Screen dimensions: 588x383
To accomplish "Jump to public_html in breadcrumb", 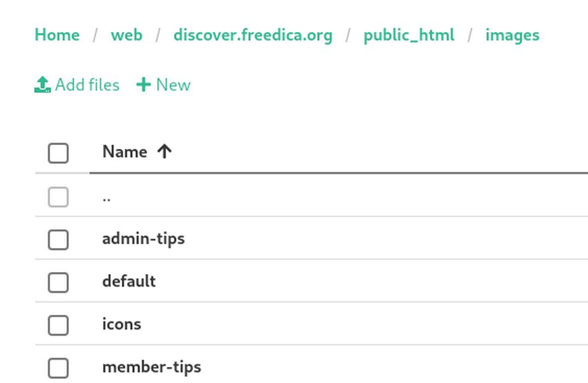I will (x=409, y=35).
